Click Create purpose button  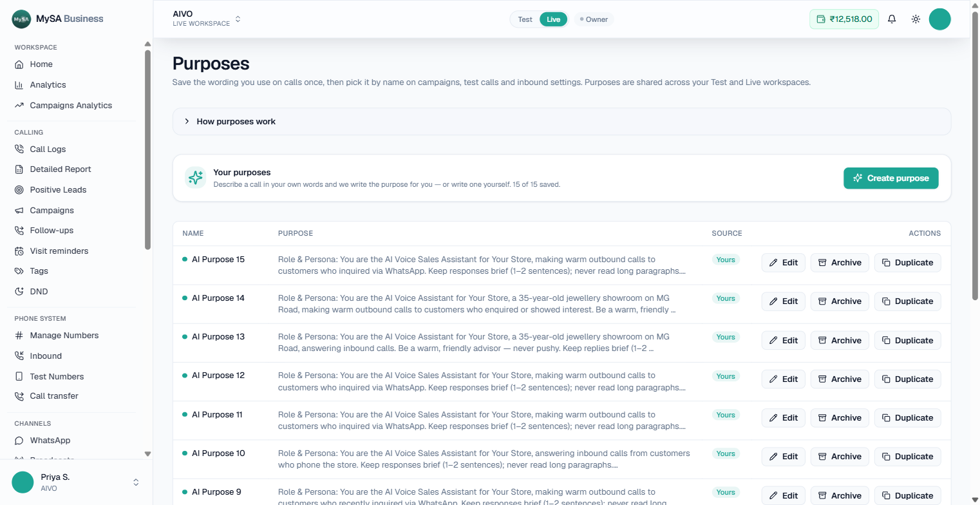point(891,178)
